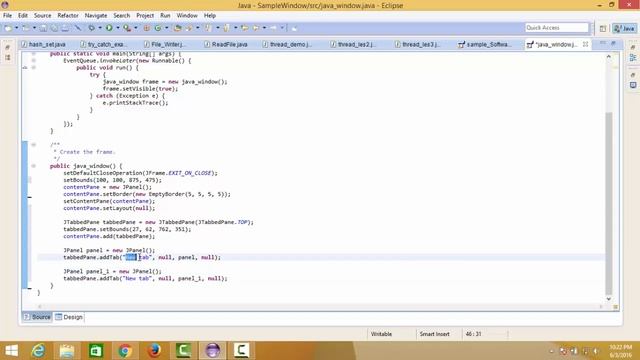The image size is (640, 360).
Task: Click the Debug bug icon
Action: pos(91,28)
